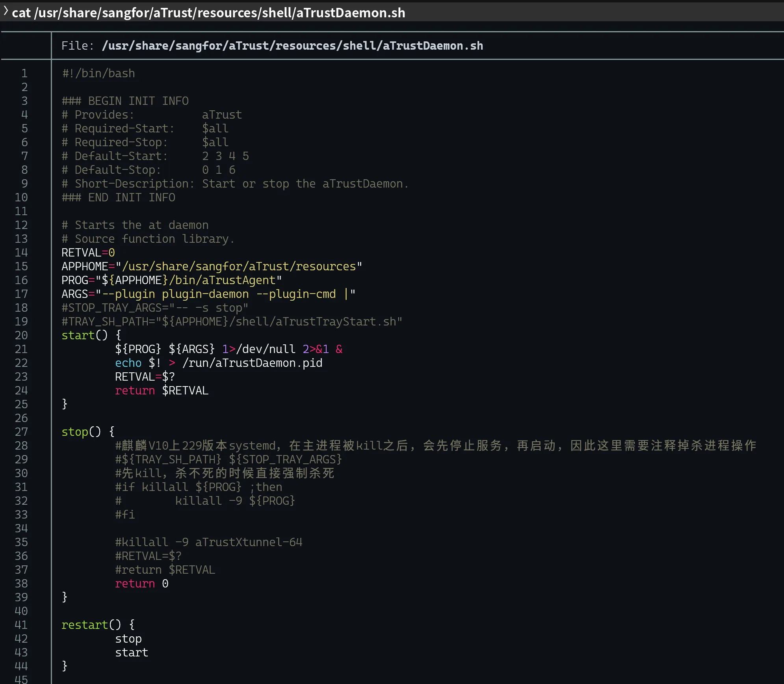
Task: Select the '# Provides:' aTrust line
Action: tap(152, 115)
